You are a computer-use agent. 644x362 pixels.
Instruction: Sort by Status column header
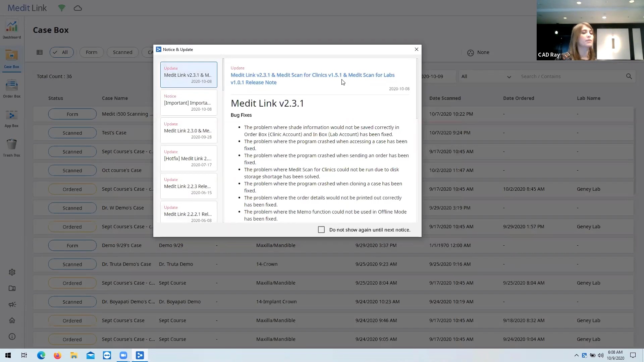point(55,98)
